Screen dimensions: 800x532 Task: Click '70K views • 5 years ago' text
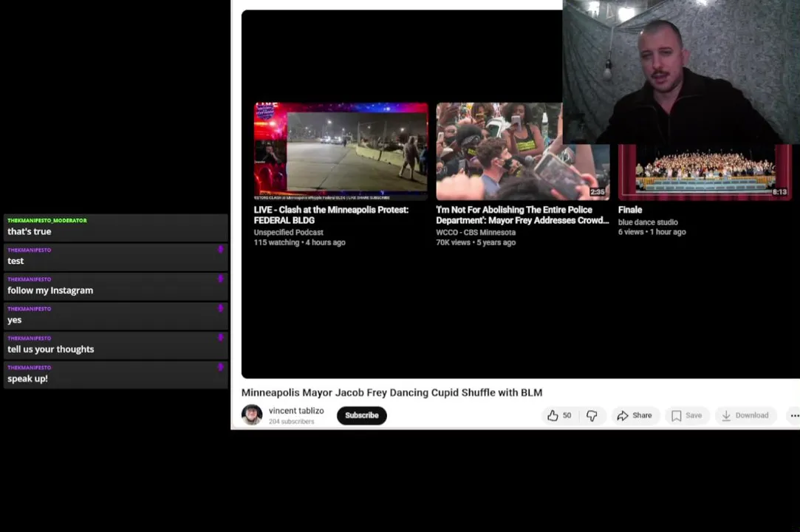click(x=476, y=242)
